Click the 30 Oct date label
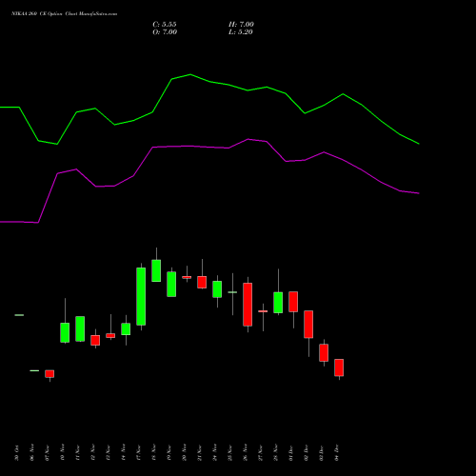Viewport: 476px width, 476px height. pos(17,453)
